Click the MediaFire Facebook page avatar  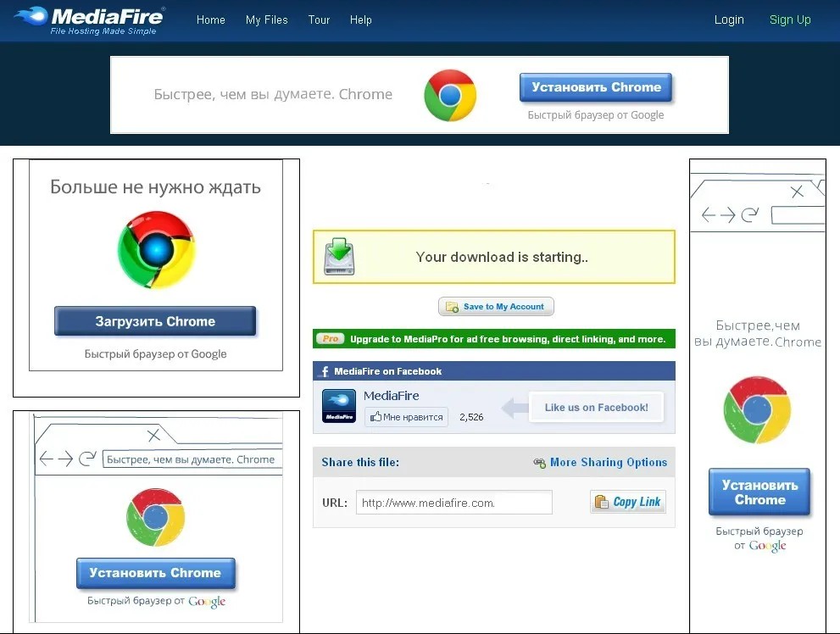(x=338, y=406)
